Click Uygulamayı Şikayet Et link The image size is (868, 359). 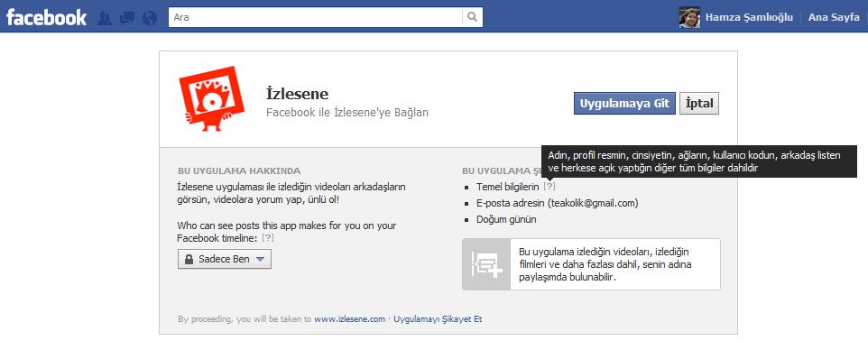[438, 319]
